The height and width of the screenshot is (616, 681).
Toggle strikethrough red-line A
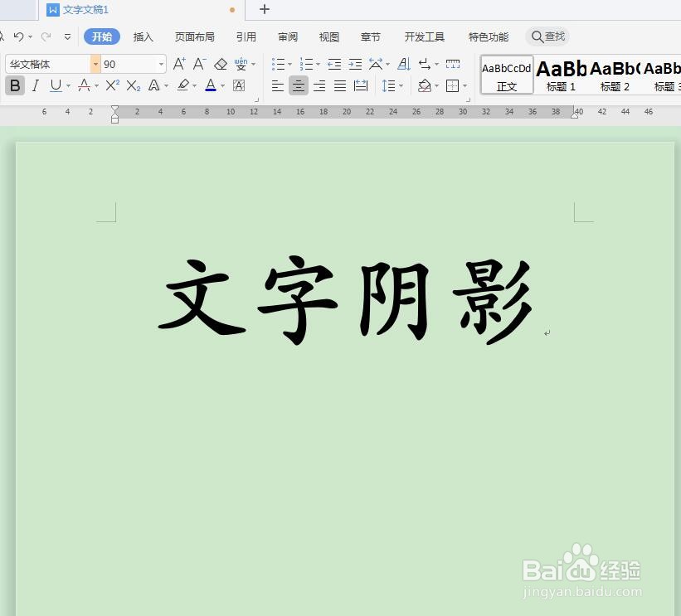point(85,85)
